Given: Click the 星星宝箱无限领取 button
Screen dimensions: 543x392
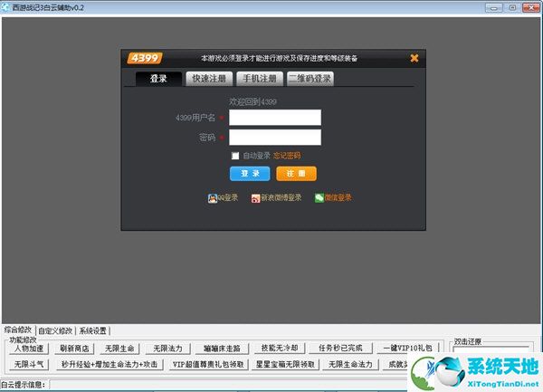Looking at the screenshot, I should click(285, 364).
